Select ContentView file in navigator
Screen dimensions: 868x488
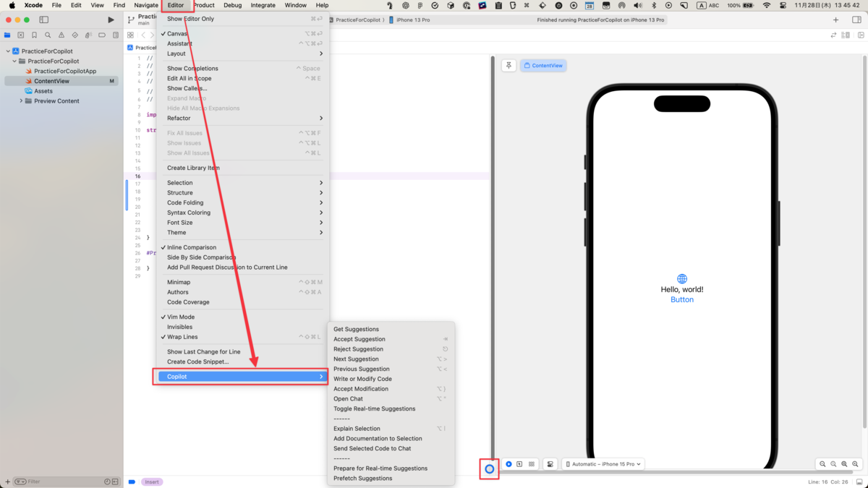click(x=61, y=81)
